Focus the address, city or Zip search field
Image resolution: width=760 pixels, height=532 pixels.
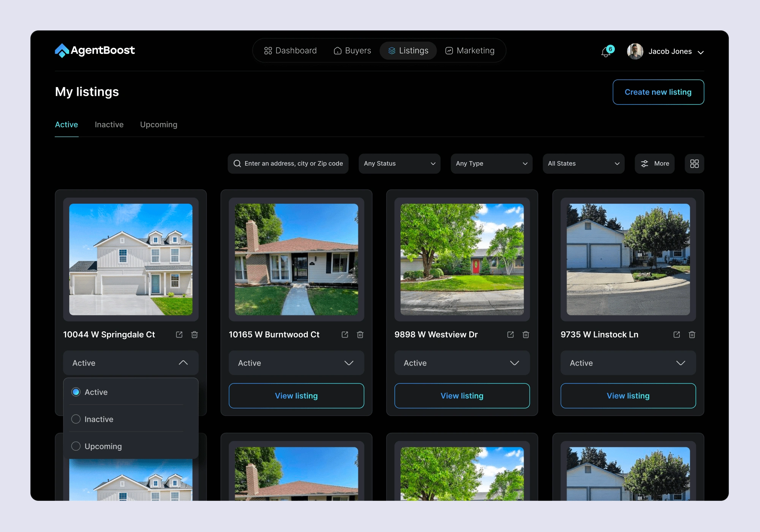(x=288, y=164)
